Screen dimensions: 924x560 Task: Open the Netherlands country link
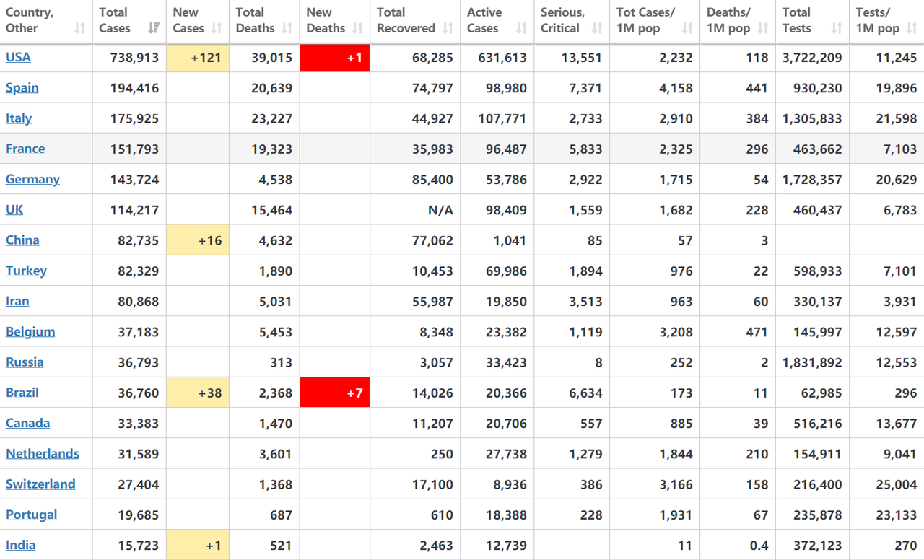coord(43,453)
